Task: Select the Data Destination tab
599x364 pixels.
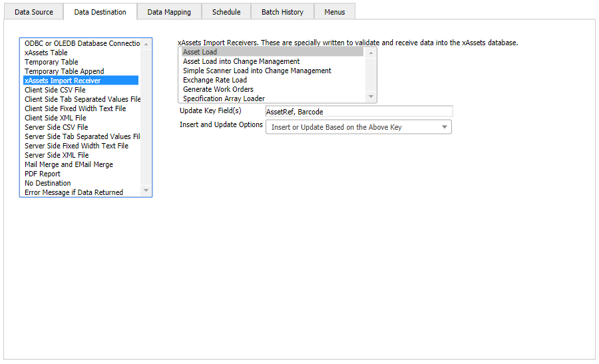Action: click(x=100, y=12)
